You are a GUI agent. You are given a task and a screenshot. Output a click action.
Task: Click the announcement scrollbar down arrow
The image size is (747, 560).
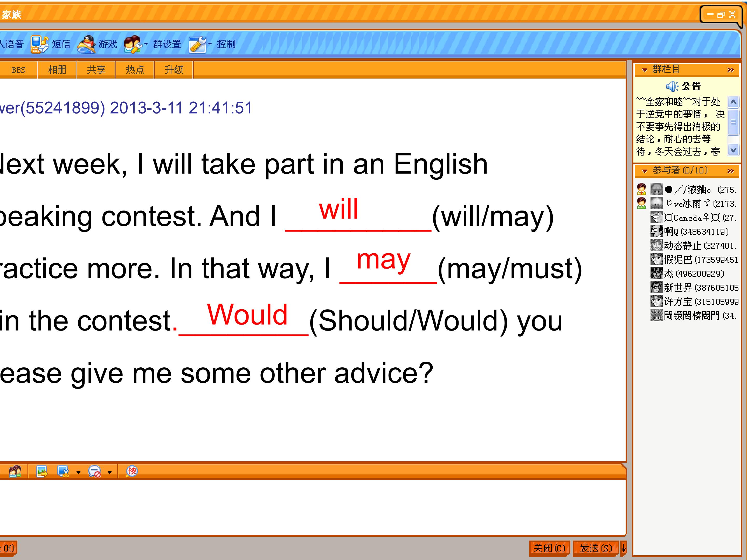click(x=733, y=150)
